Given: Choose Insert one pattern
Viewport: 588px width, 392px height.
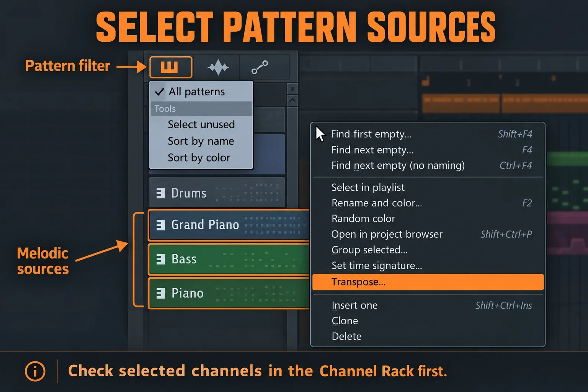Looking at the screenshot, I should 428,305.
